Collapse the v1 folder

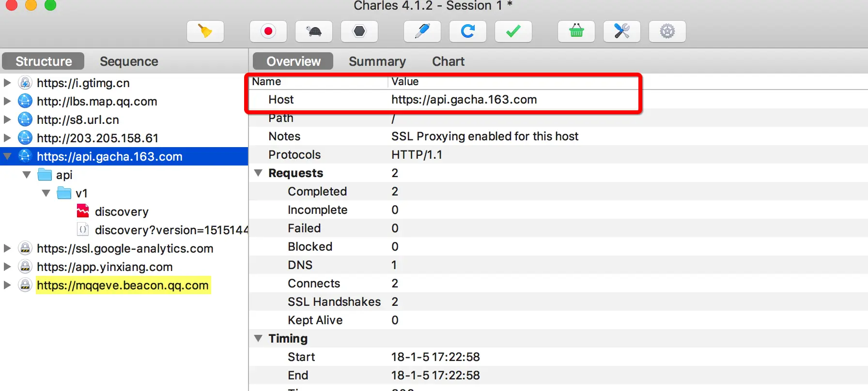(46, 193)
